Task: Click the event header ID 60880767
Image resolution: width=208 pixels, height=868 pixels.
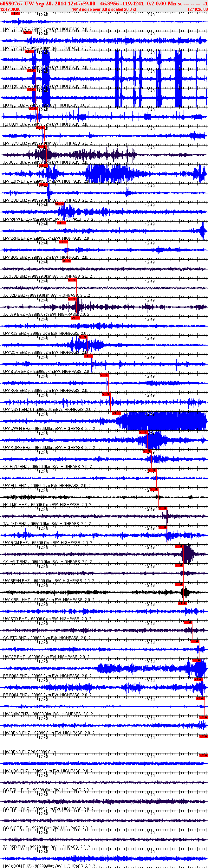Action: [12, 3]
